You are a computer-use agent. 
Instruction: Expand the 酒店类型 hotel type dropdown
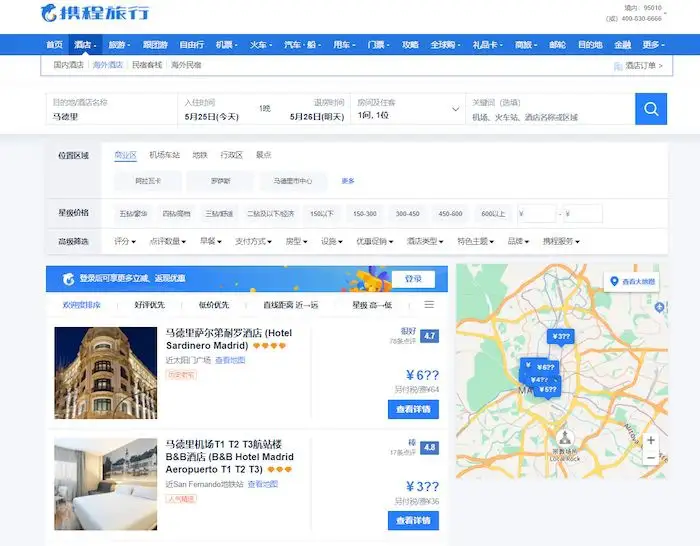point(425,242)
